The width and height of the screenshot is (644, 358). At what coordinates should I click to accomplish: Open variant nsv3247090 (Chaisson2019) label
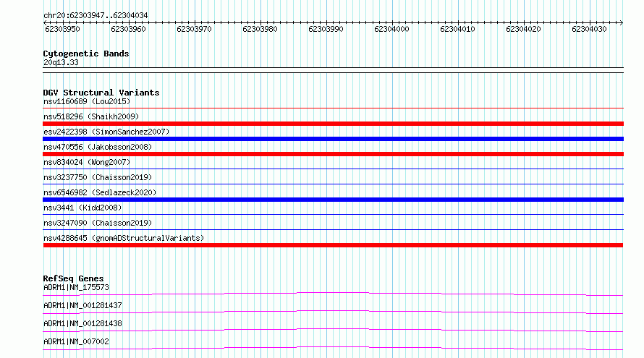coord(98,223)
